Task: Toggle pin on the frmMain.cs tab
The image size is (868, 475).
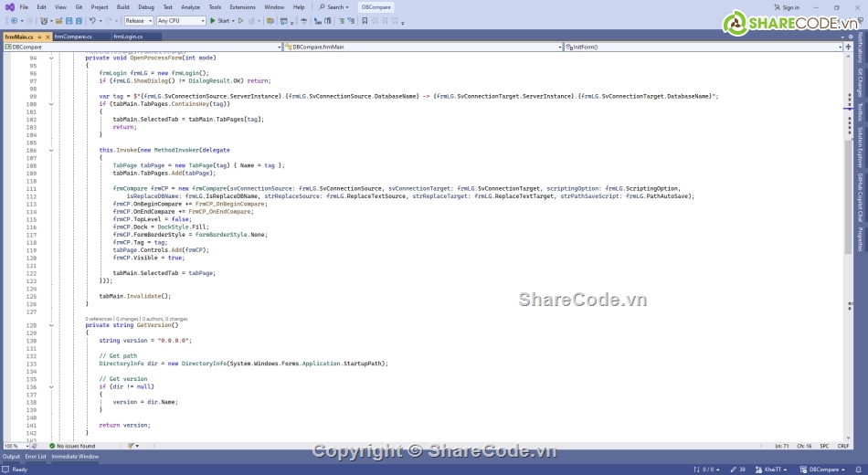Action: click(x=39, y=37)
